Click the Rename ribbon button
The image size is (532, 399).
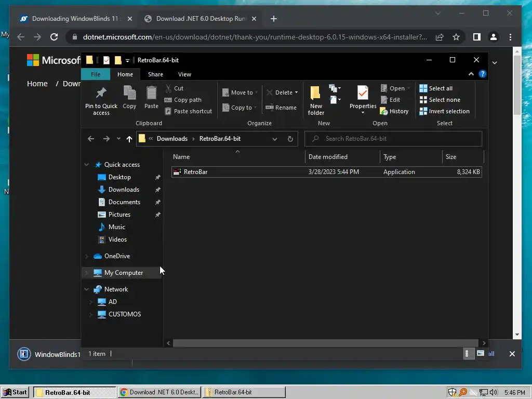coord(281,108)
